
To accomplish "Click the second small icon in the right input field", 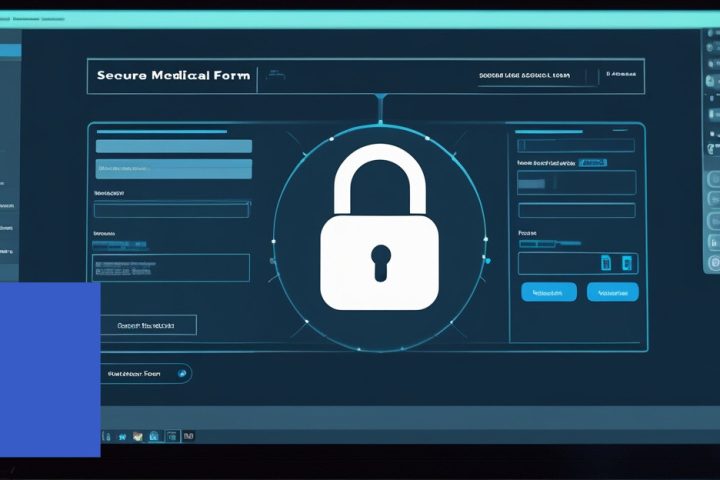I will (627, 263).
